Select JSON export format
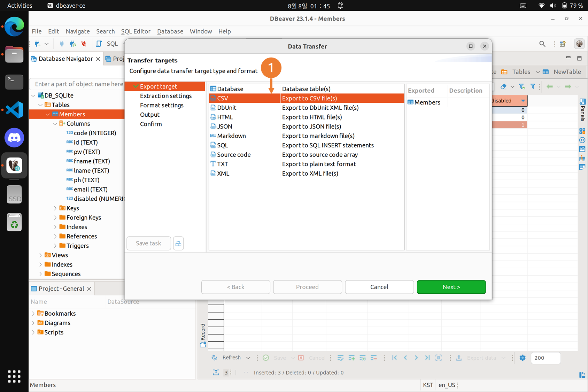This screenshot has width=588, height=392. pos(307,126)
